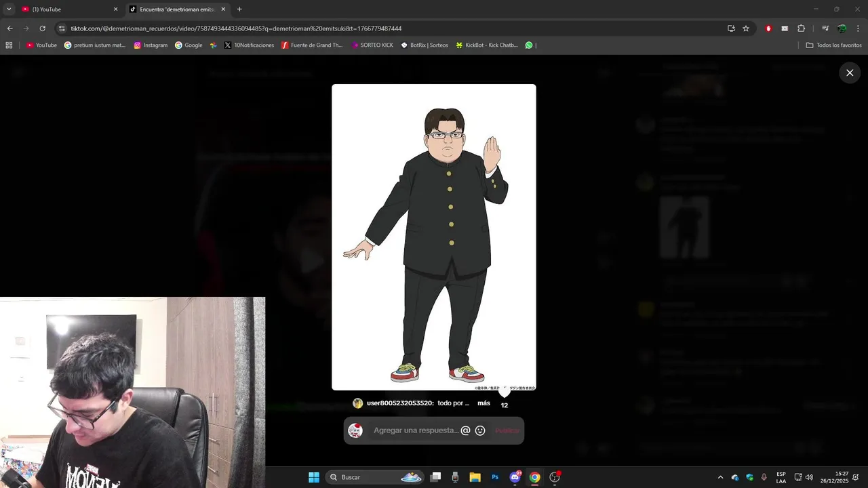Open a new browser tab

click(239, 9)
